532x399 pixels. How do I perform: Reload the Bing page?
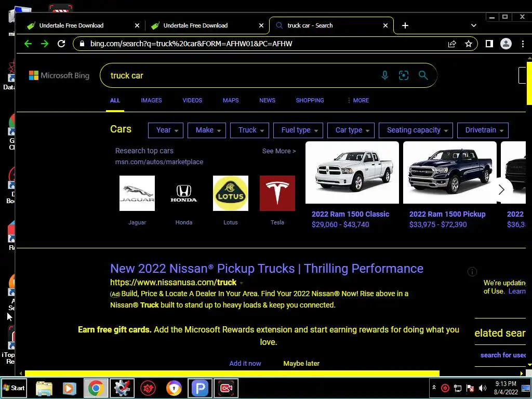point(61,44)
